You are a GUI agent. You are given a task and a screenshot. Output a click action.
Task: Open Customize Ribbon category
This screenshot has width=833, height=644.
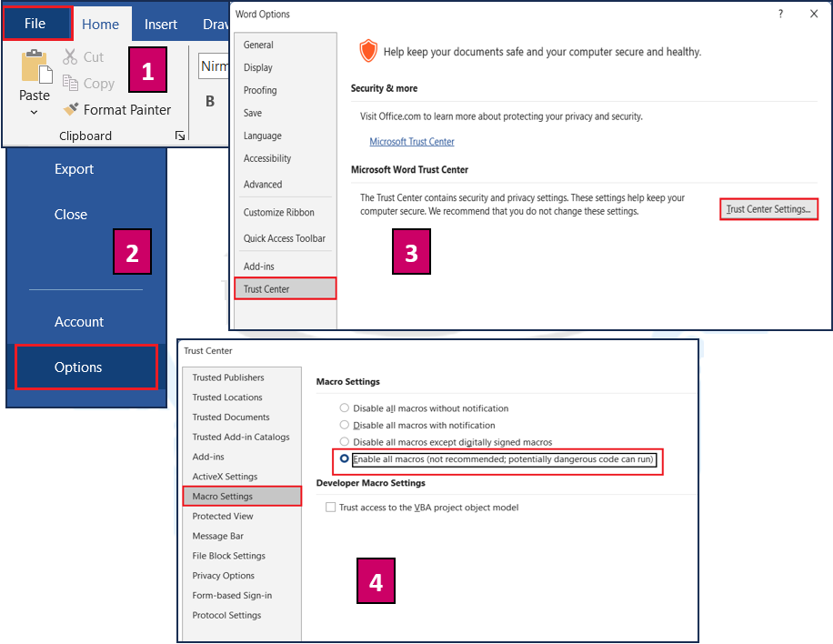pyautogui.click(x=286, y=213)
